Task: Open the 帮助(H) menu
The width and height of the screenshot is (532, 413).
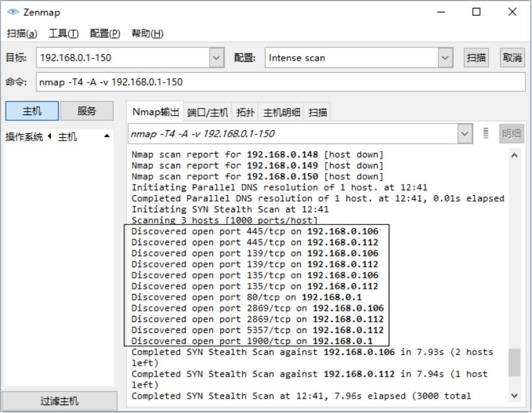Action: [147, 34]
